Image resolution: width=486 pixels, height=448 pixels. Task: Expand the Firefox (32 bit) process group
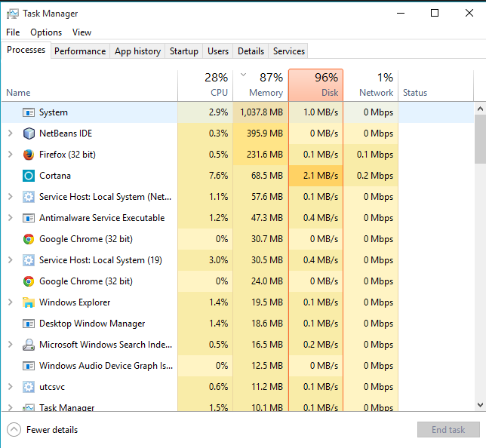[x=10, y=155]
